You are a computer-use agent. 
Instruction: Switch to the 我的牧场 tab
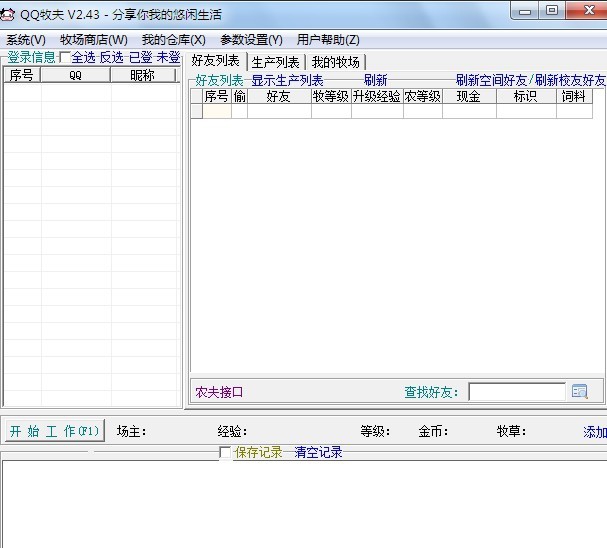pyautogui.click(x=336, y=62)
